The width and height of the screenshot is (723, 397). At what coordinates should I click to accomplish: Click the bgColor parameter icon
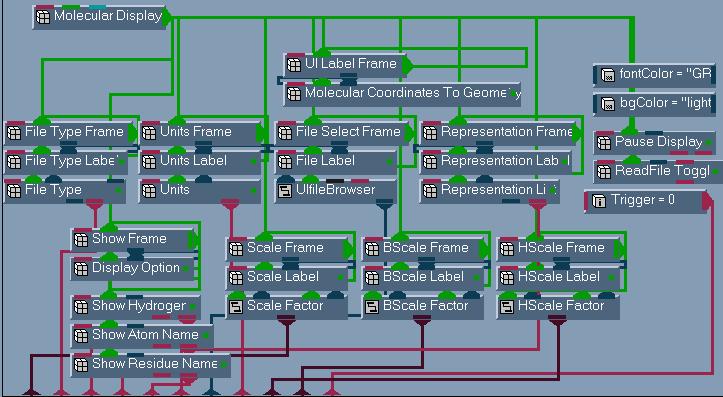608,104
